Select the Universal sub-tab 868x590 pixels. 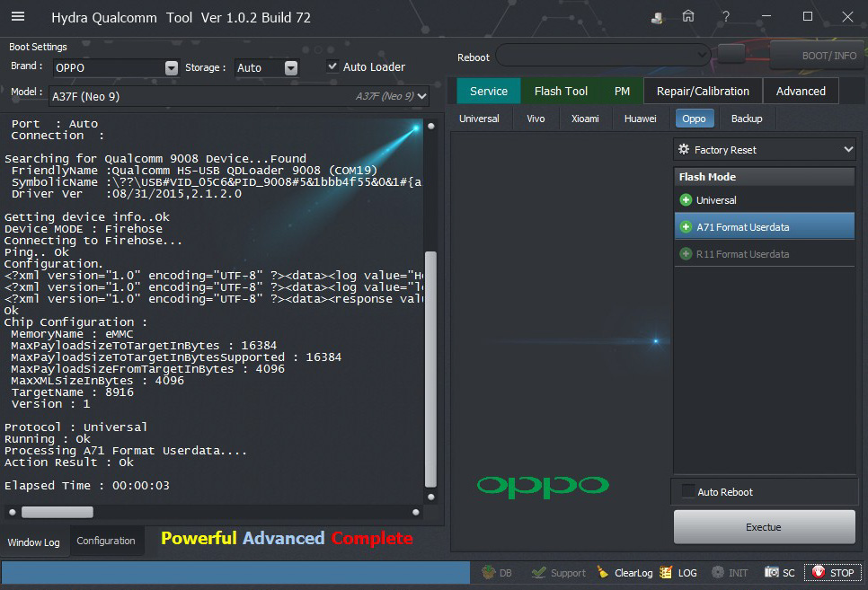(480, 119)
